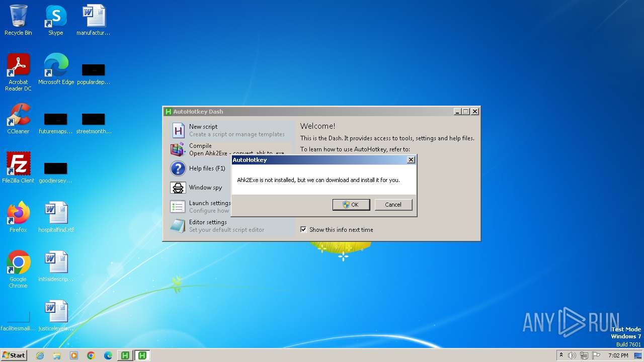Open the manufactur... Word document
This screenshot has width=644, height=362.
[94, 20]
